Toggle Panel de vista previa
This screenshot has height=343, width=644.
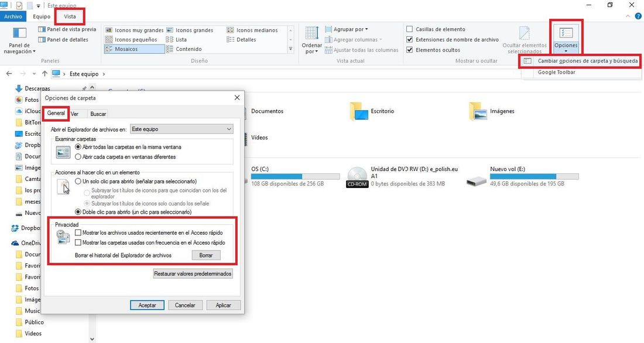click(67, 29)
